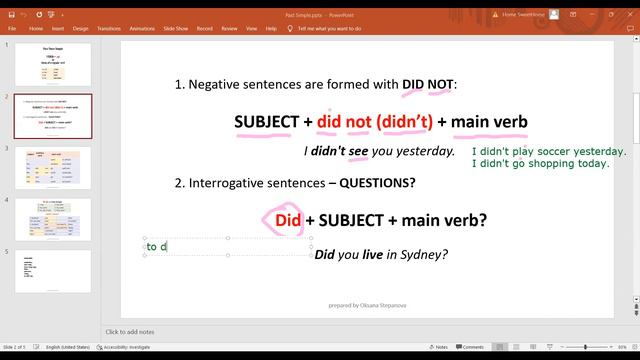Click the scroll down arrow of slide scrollbar
640x360 pixels.
(x=636, y=299)
